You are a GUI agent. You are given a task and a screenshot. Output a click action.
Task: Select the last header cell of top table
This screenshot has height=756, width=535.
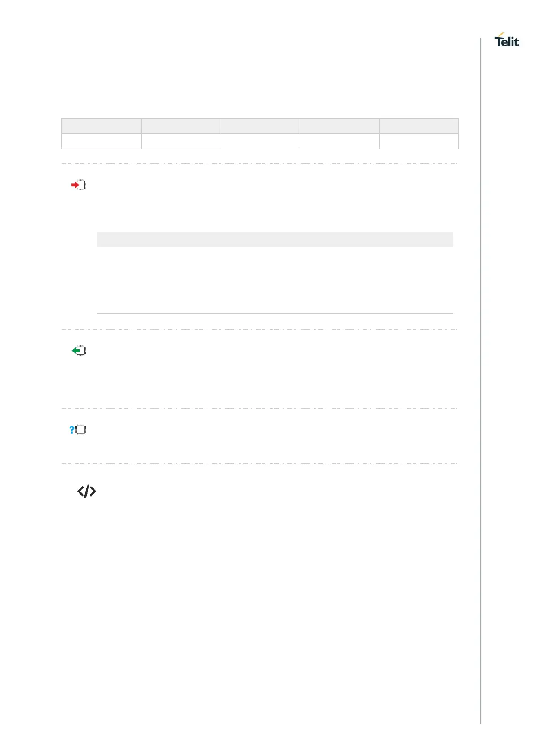coord(419,126)
